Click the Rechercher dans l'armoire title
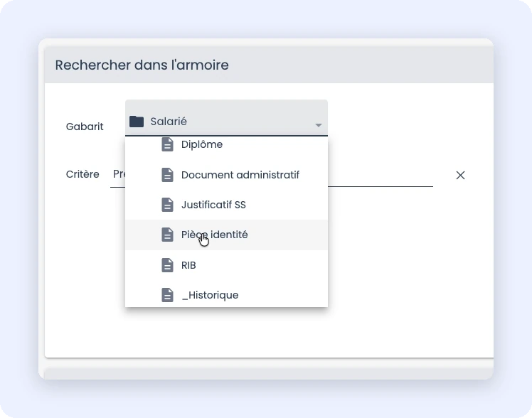 coord(142,65)
